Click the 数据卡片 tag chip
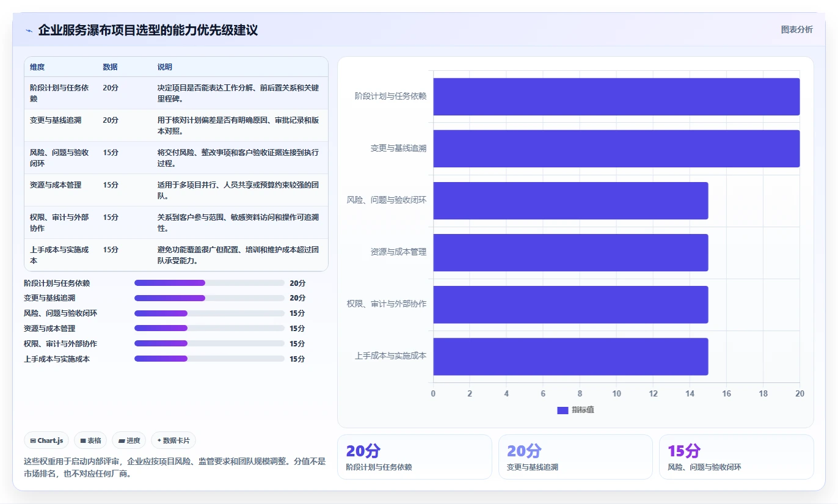 [173, 440]
